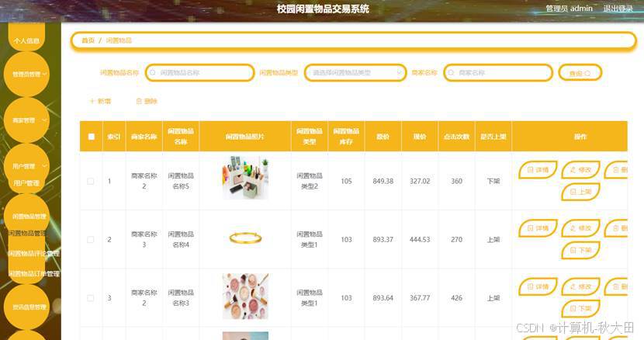Click the 闲置物品名称4 name cell
Screen dimensions: 644x340
click(x=181, y=239)
